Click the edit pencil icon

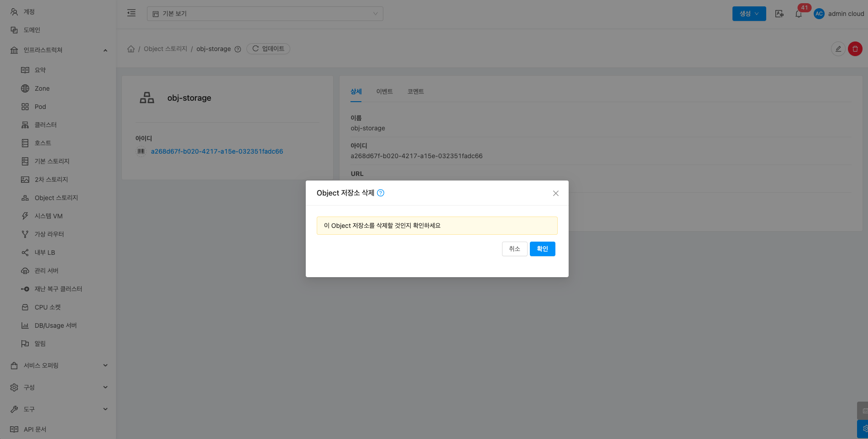[x=838, y=49]
